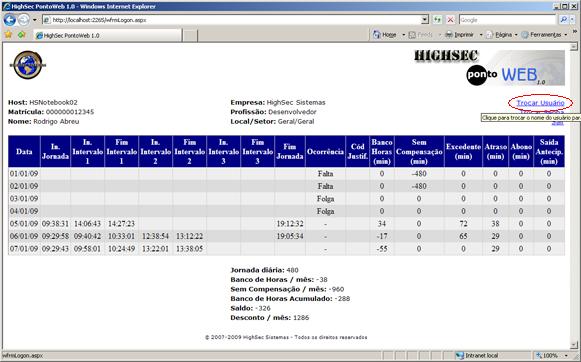The image size is (581, 362).
Task: Expand the recent pages dropdown arrow
Action: click(x=34, y=20)
